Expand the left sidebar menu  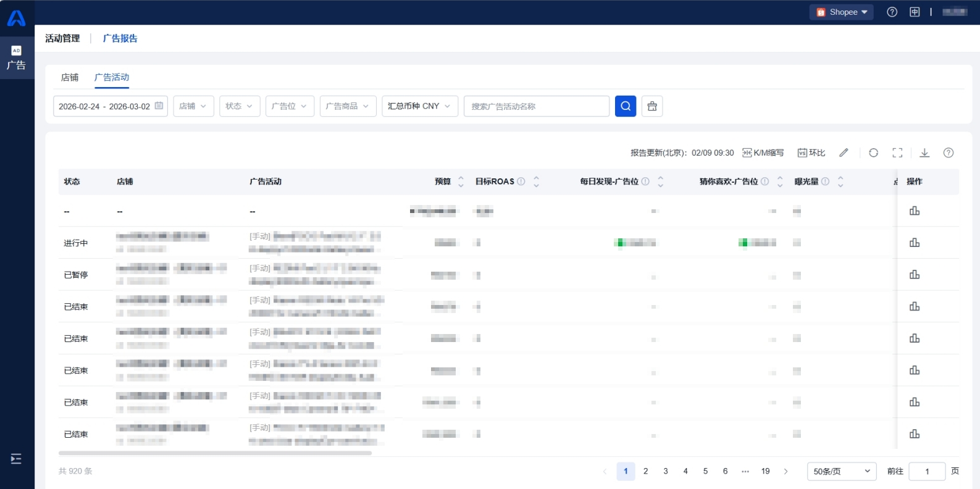[16, 459]
